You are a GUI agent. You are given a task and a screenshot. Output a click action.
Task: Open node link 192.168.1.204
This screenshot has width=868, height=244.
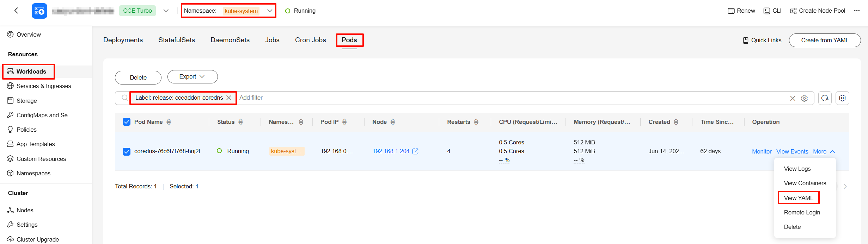tap(391, 151)
